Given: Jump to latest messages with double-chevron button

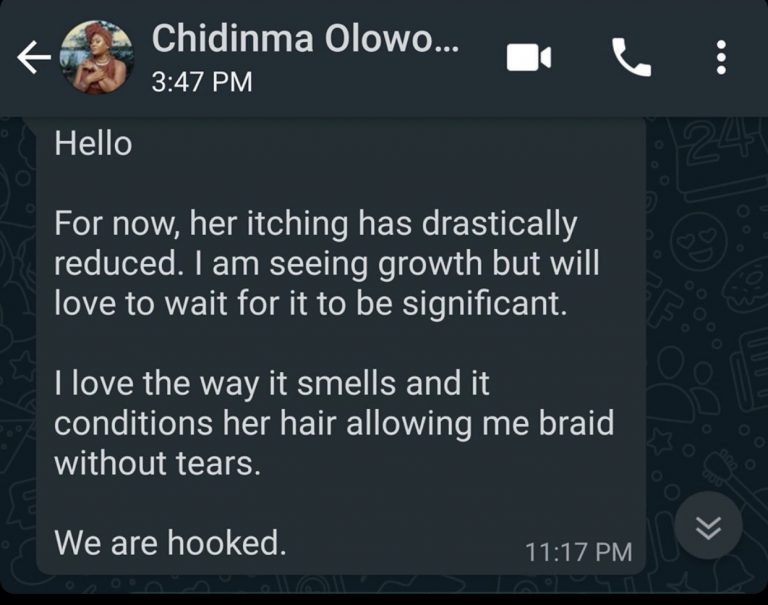Looking at the screenshot, I should point(708,527).
